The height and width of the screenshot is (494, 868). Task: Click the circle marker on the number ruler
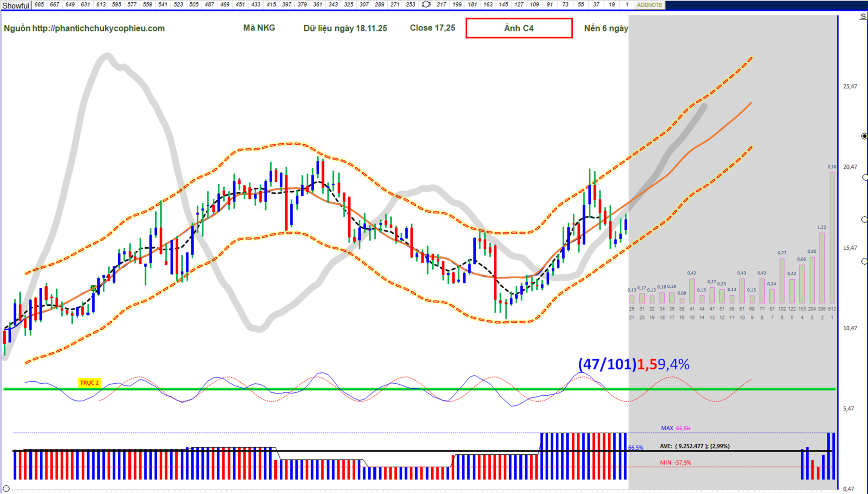[x=426, y=4]
